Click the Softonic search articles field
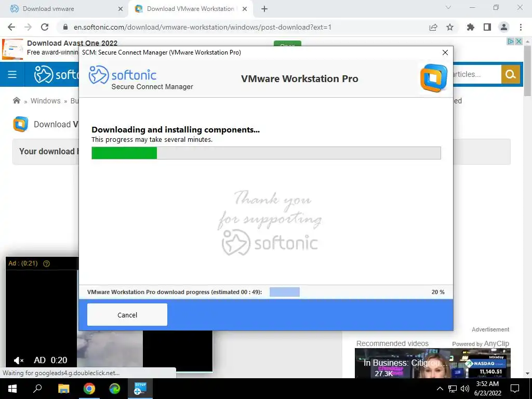This screenshot has height=399, width=532. 477,74
